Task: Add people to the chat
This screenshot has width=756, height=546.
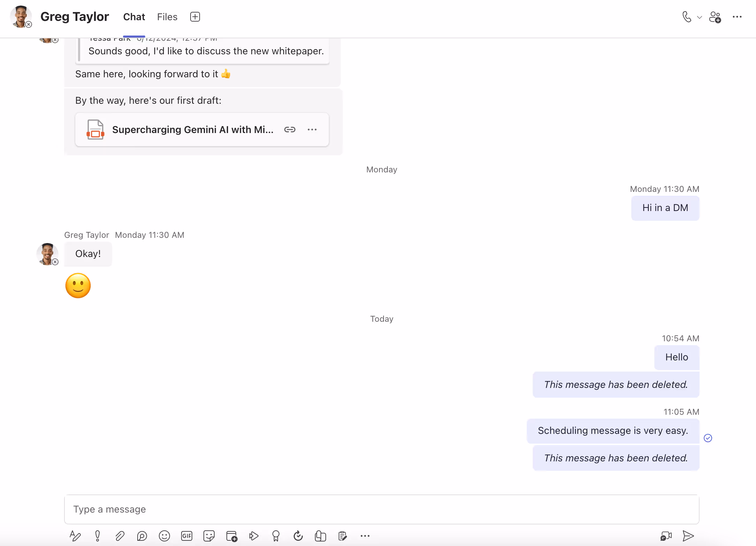Action: point(715,17)
